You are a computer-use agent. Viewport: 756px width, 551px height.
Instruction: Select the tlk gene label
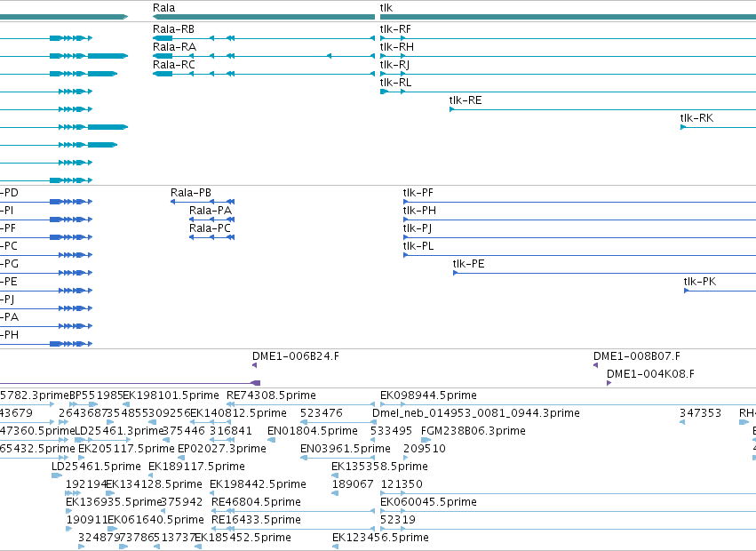[386, 8]
